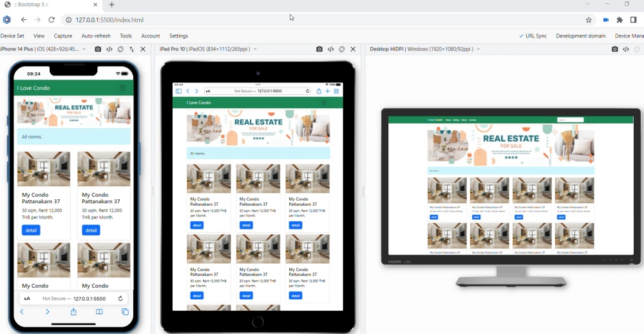Viewport: 644px width, 334px height.
Task: Expand the iPad Pro 10 device dropdown arrow
Action: (x=255, y=49)
